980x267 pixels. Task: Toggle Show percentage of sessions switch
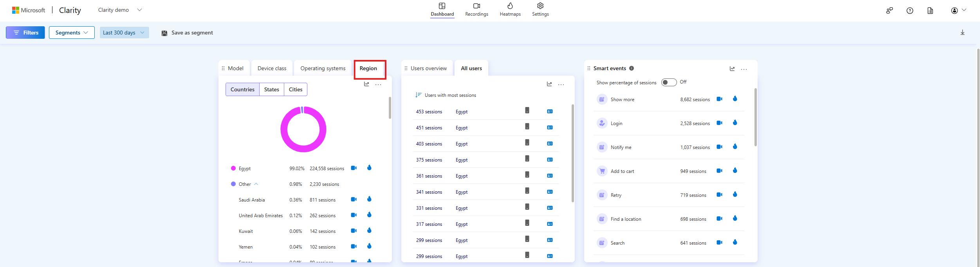coord(669,82)
